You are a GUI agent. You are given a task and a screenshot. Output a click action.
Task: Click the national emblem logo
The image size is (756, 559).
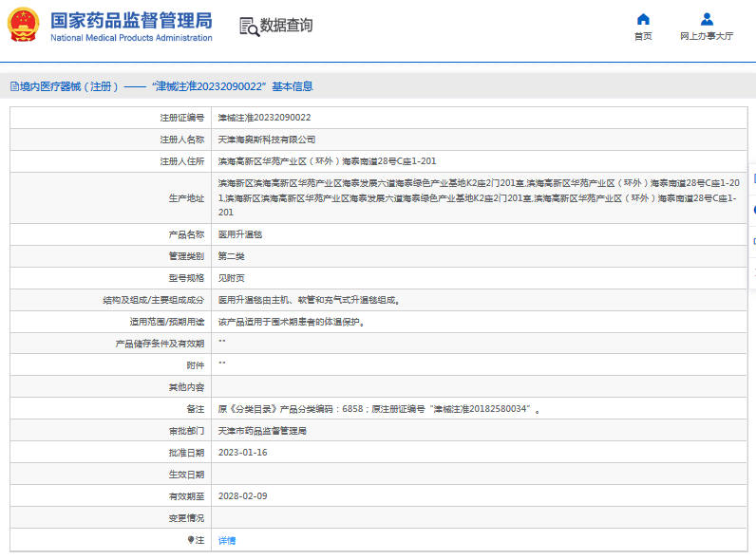point(23,25)
